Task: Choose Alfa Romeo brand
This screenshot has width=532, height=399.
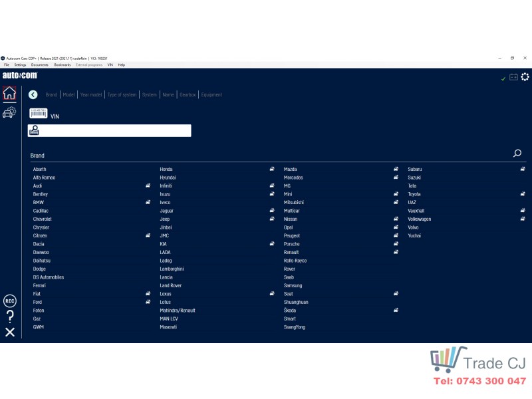Action: [44, 178]
